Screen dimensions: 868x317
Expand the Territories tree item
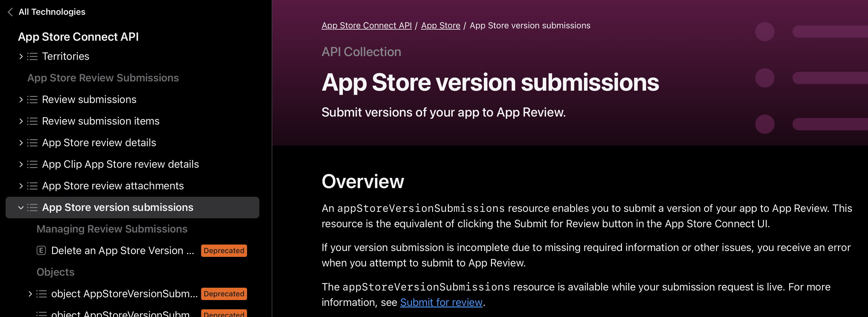tap(21, 56)
